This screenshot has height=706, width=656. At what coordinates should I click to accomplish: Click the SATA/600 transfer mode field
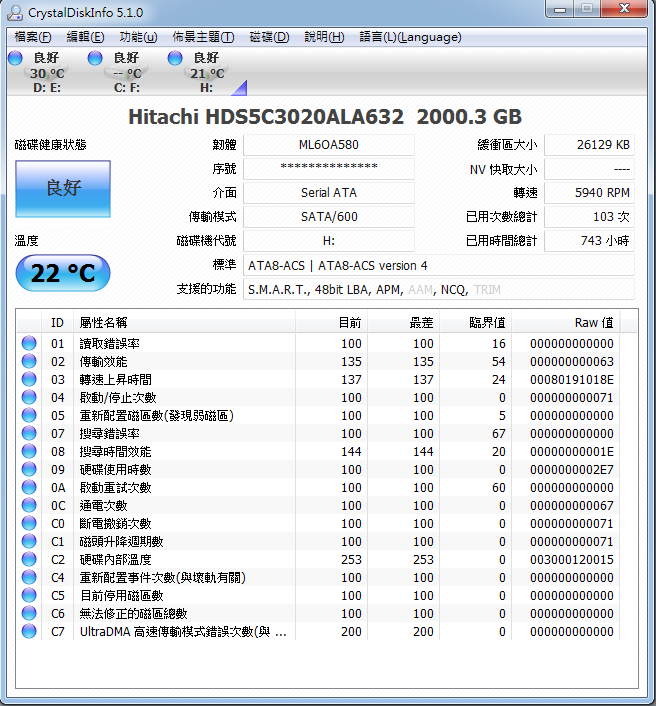(x=329, y=217)
